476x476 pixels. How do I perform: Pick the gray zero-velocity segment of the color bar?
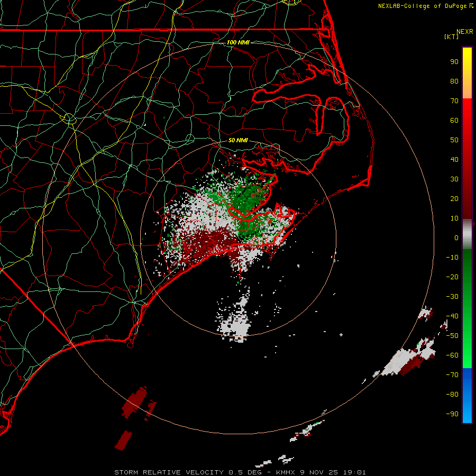(x=467, y=234)
